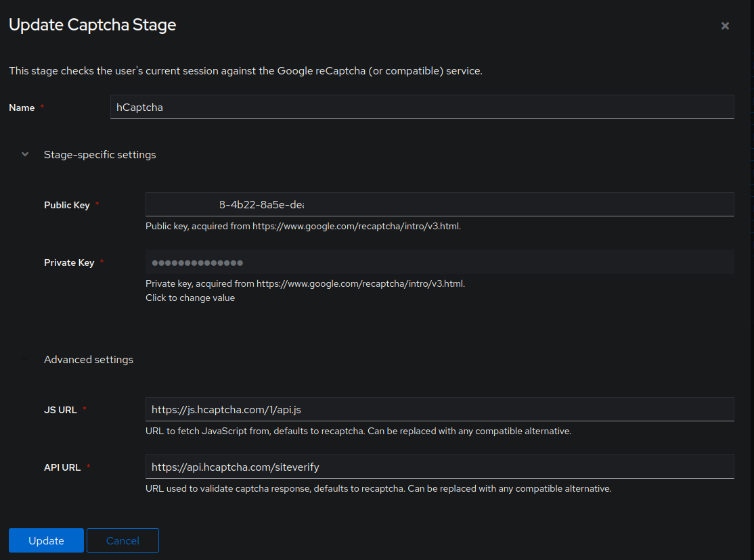Cancel the captcha stage update

point(123,540)
